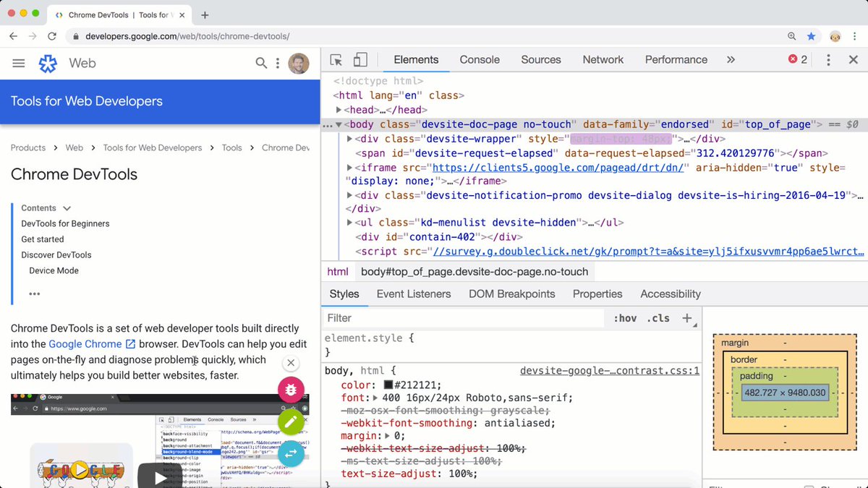Toggle the device toolbar icon

tap(360, 60)
